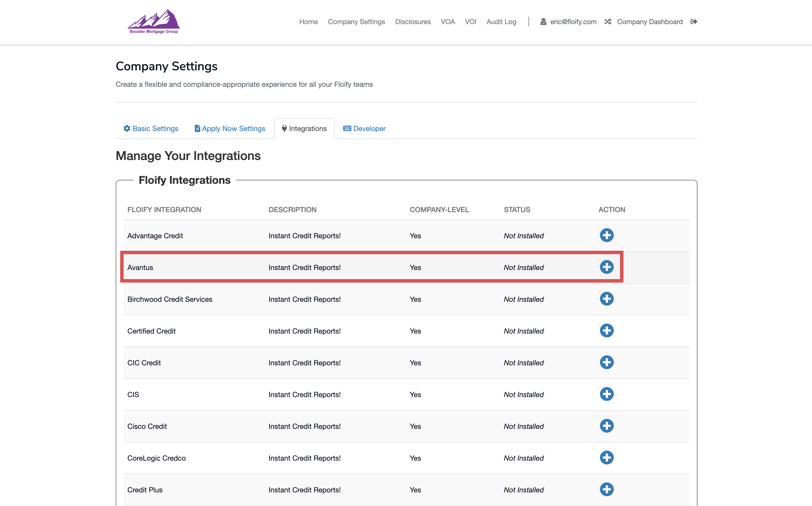This screenshot has width=812, height=506.
Task: Add the CIC Credit integration
Action: tap(606, 362)
